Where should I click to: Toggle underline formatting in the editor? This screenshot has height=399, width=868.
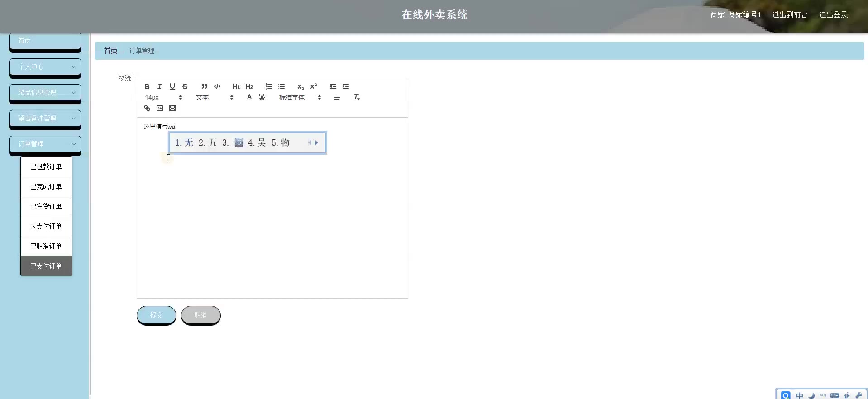point(172,86)
